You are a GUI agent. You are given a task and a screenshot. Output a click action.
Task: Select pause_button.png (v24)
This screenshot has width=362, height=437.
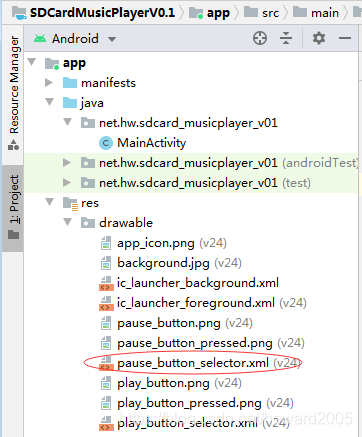(185, 323)
